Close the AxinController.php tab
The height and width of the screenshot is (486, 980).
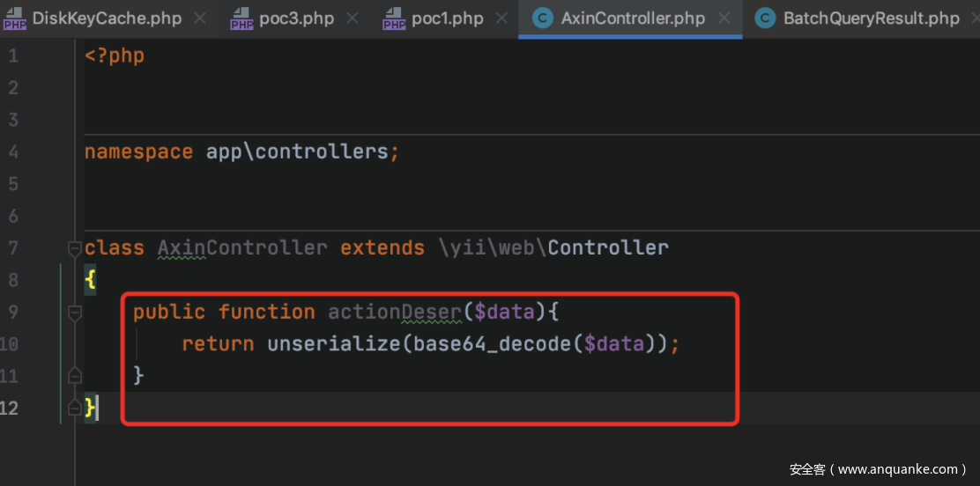point(724,18)
